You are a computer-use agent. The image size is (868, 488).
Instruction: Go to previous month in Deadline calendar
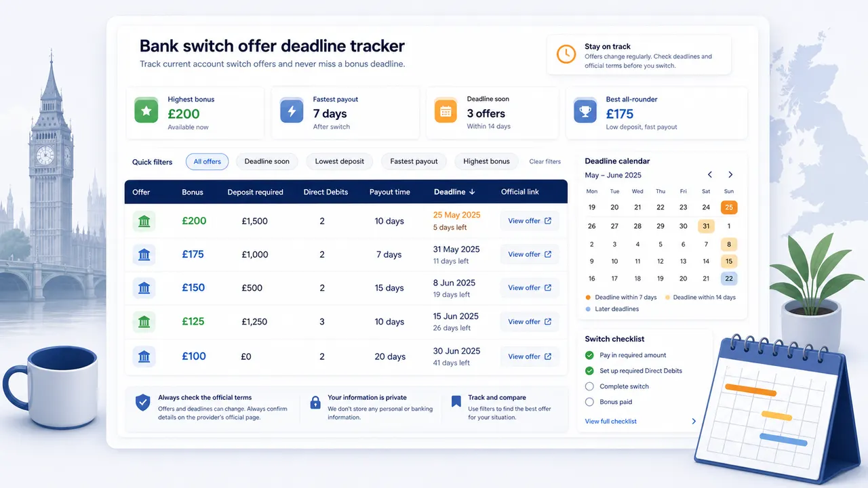(x=710, y=175)
